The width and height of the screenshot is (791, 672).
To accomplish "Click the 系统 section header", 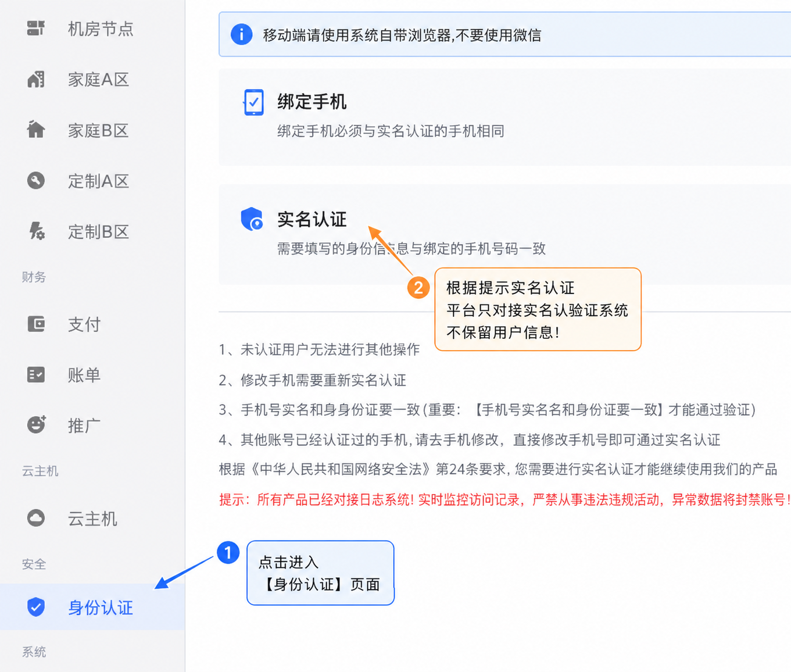I will tap(34, 652).
